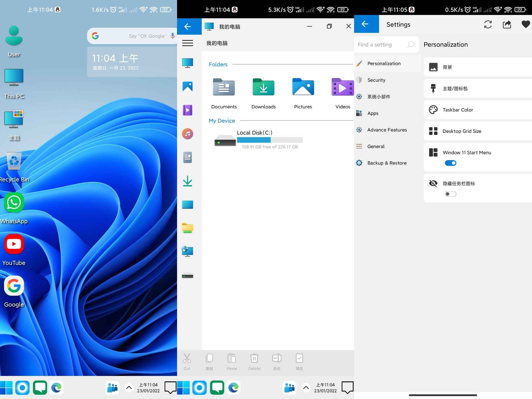
Task: Open Downloads via the sidebar download icon
Action: [x=188, y=181]
